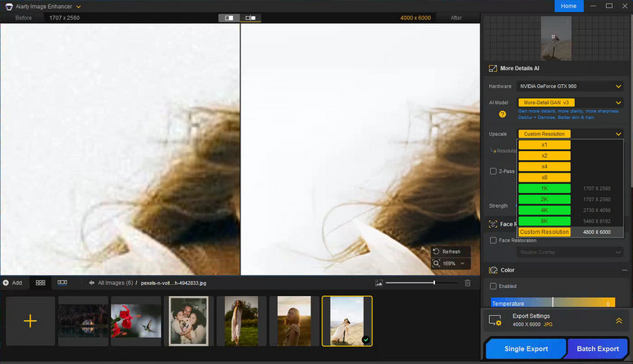Click the Single Export button

[526, 348]
